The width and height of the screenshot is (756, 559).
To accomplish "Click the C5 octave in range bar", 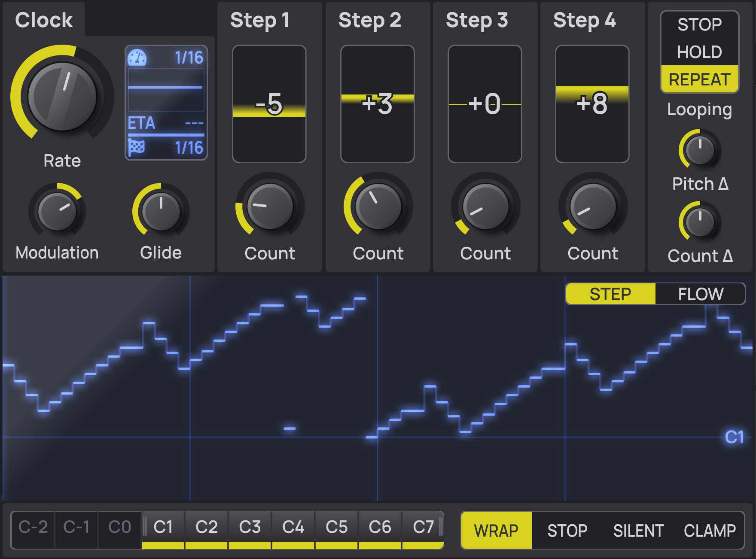I will coord(337,530).
